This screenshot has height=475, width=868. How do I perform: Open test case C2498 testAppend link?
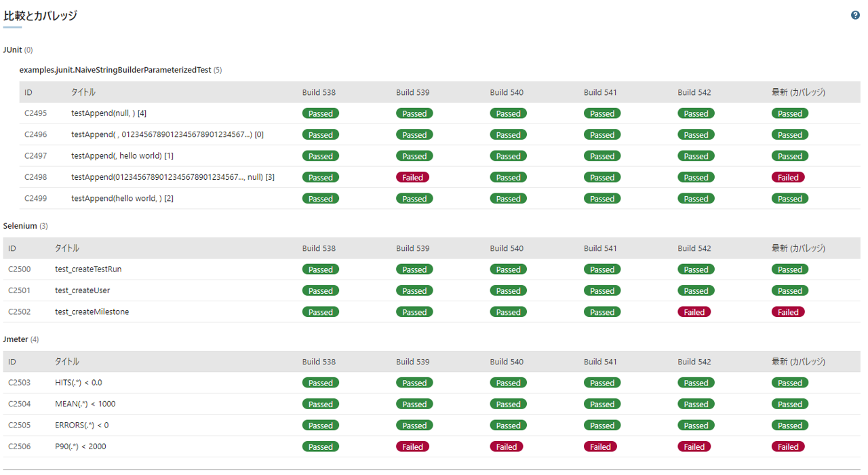click(172, 177)
